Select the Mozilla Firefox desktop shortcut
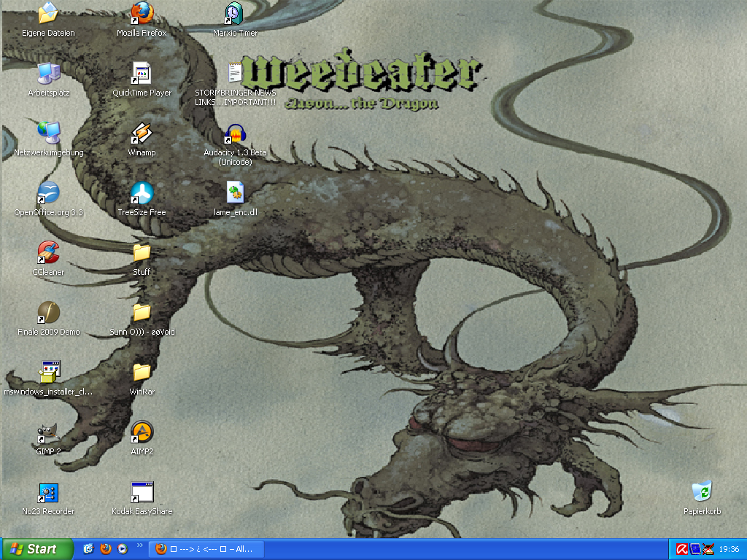 (142, 13)
